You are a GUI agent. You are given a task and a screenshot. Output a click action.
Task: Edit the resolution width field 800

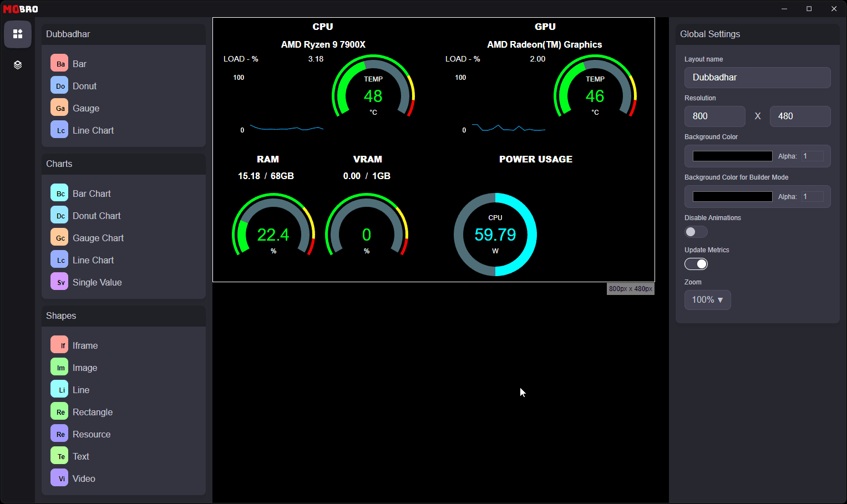tap(714, 116)
